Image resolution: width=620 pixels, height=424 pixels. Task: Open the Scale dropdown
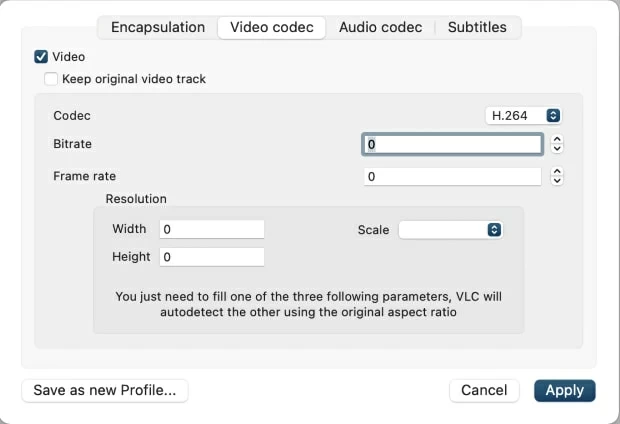point(450,230)
